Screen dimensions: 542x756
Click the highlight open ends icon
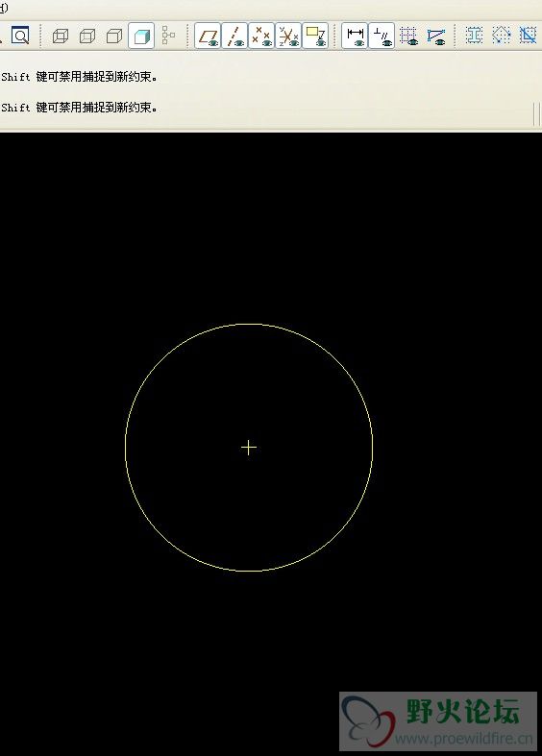point(502,36)
